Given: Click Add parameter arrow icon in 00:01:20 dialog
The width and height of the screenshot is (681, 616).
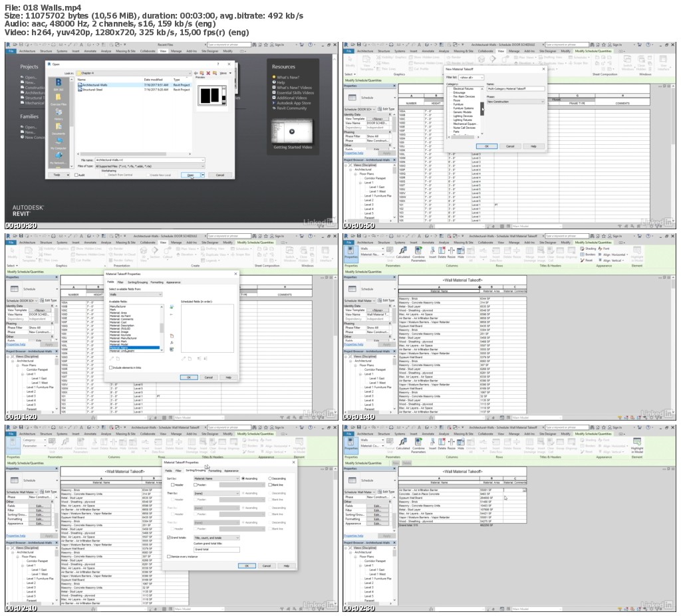Looking at the screenshot, I should click(172, 308).
